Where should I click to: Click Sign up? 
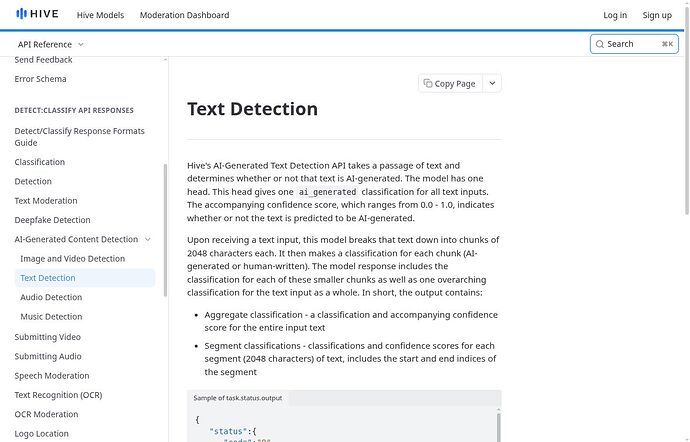[657, 15]
